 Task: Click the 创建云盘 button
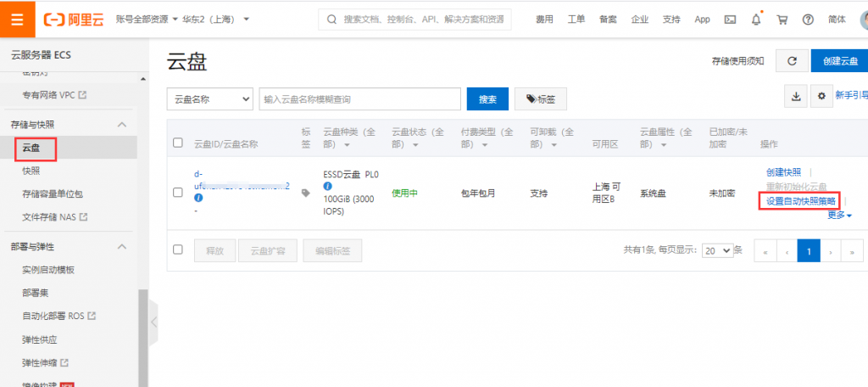click(x=838, y=60)
